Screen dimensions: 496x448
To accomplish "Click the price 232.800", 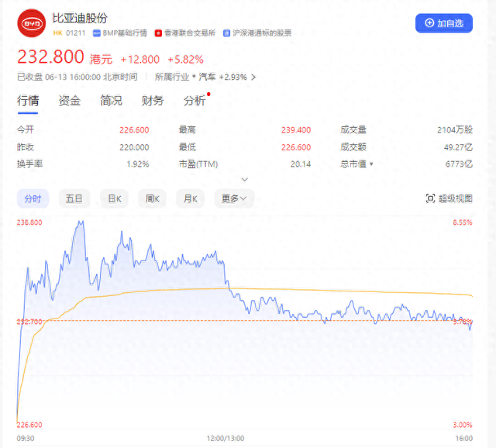I will click(50, 57).
